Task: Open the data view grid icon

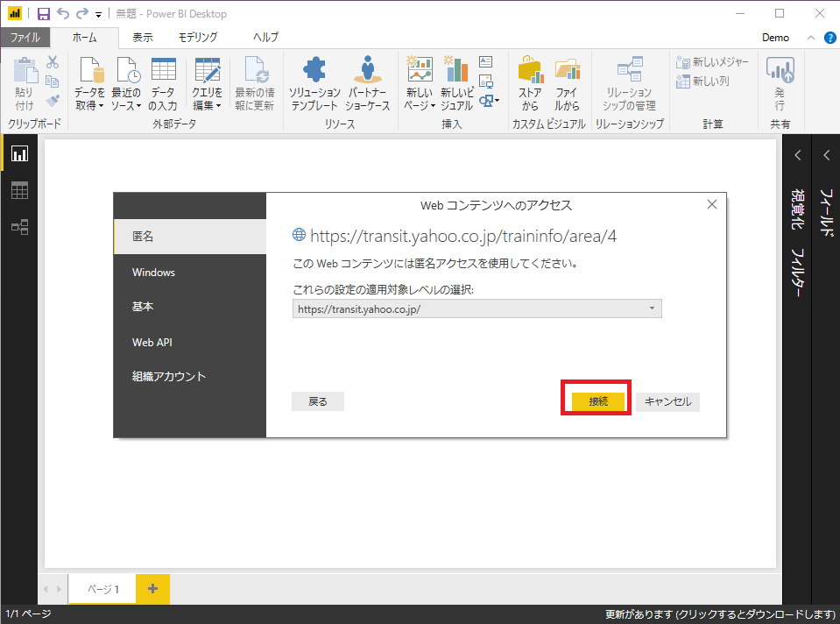Action: [x=19, y=190]
